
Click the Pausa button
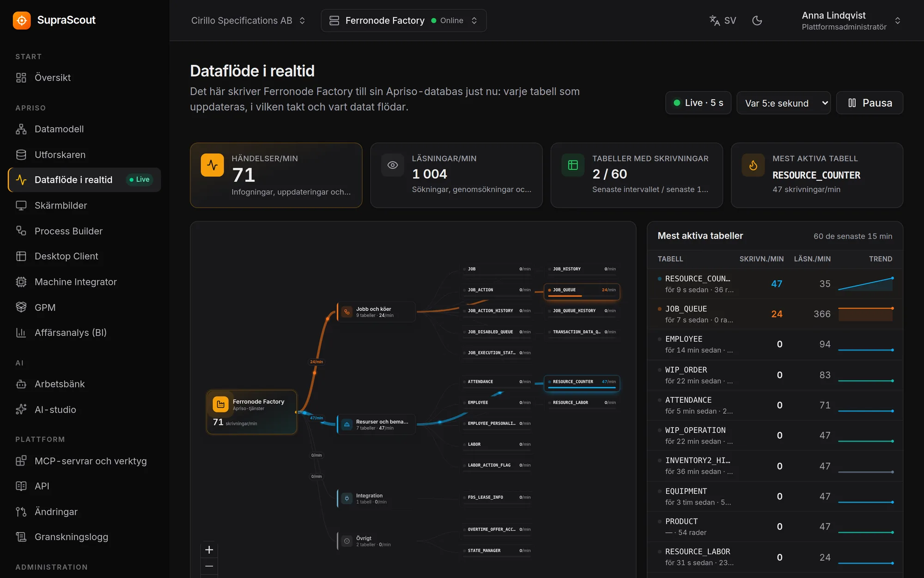click(x=869, y=103)
